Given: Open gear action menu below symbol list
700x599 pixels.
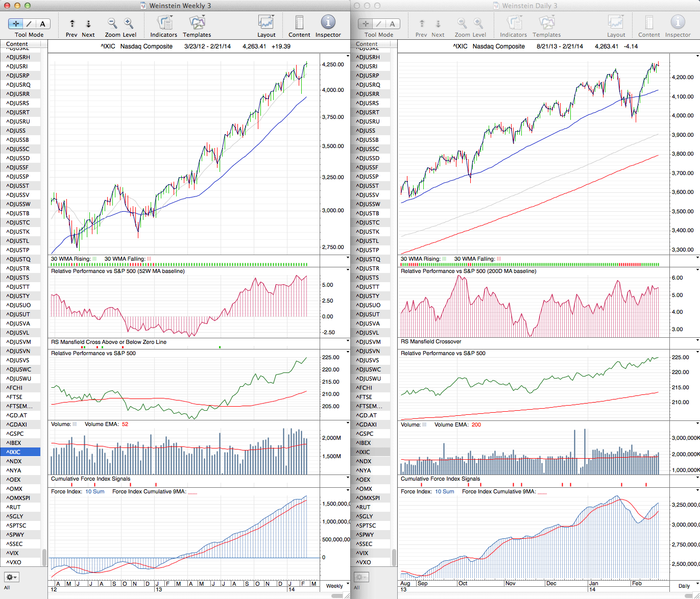Looking at the screenshot, I should coord(11,577).
